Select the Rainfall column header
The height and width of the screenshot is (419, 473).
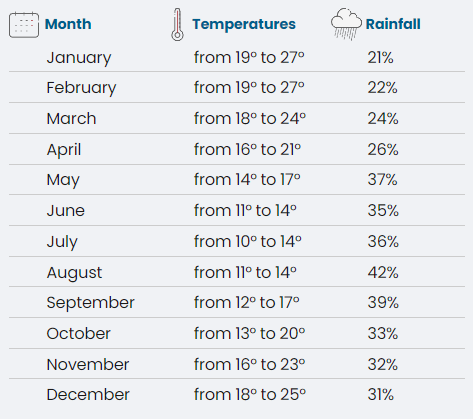coord(393,24)
